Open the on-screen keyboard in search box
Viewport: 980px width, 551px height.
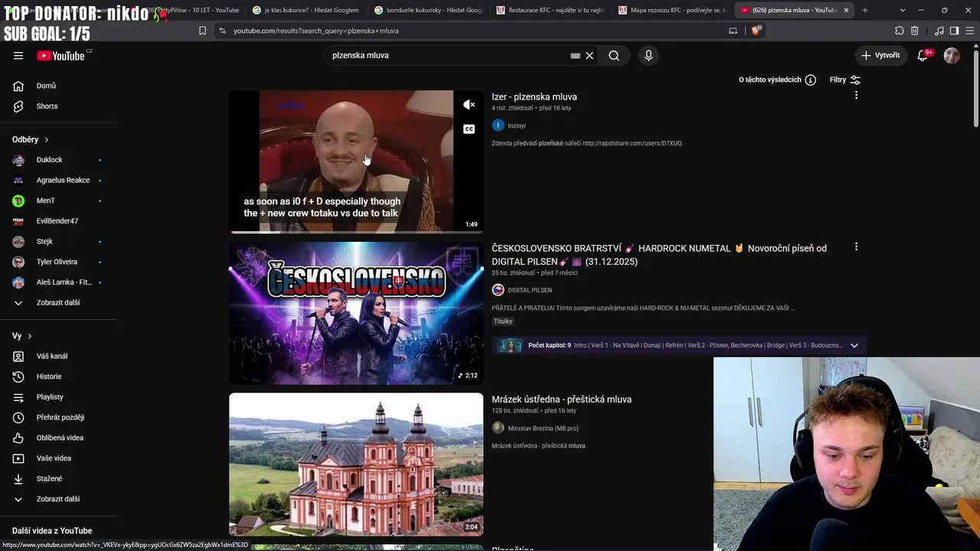coord(575,55)
